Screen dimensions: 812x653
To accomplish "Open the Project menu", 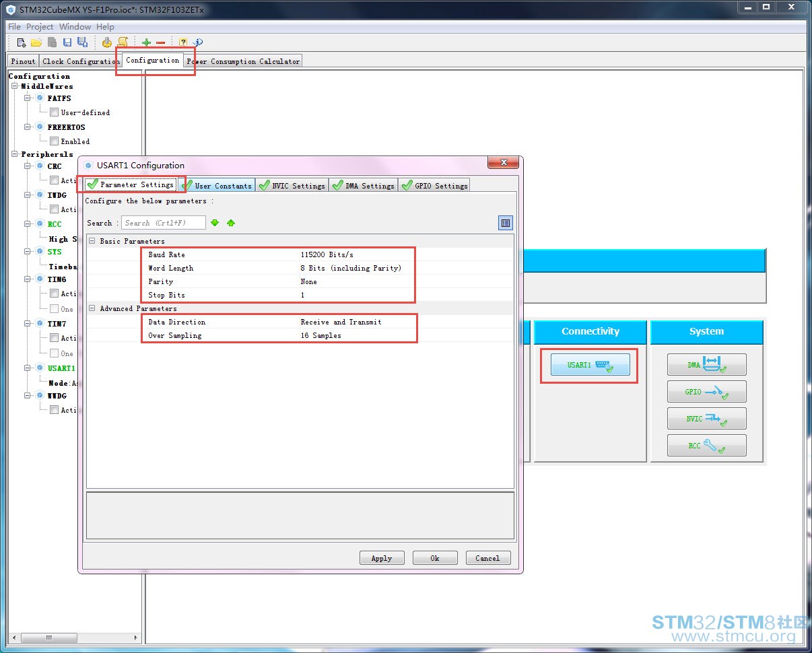I will point(40,27).
